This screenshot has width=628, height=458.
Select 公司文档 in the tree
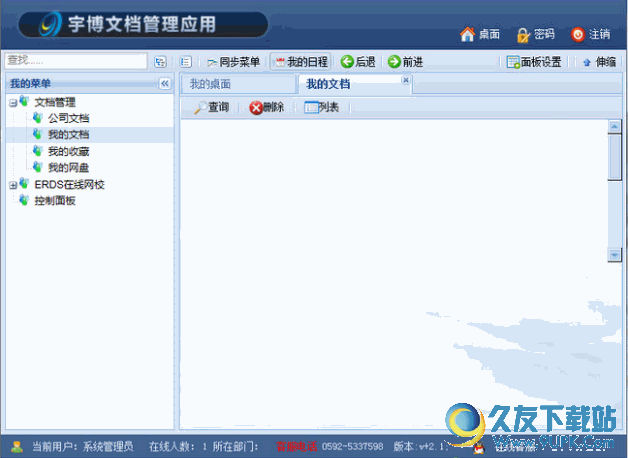point(68,118)
